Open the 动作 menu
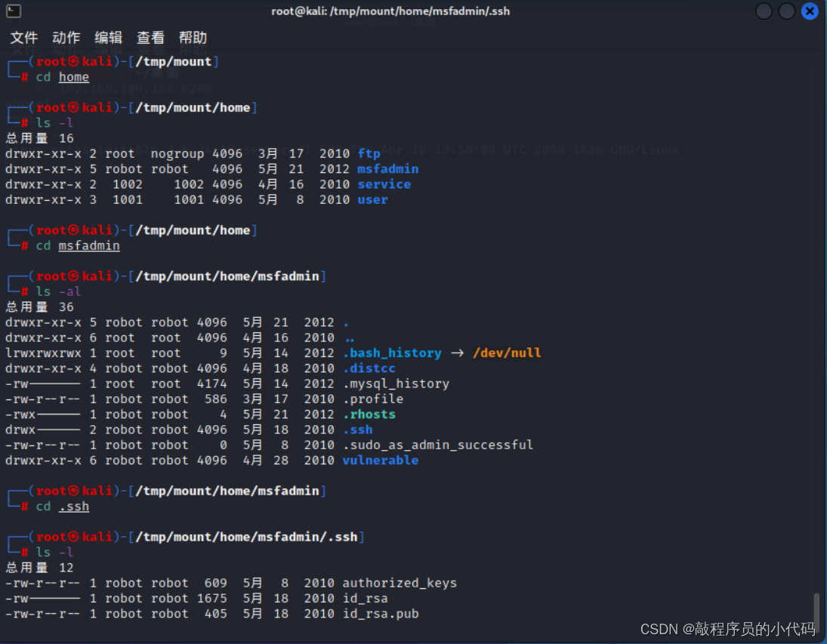827x644 pixels. pyautogui.click(x=66, y=37)
